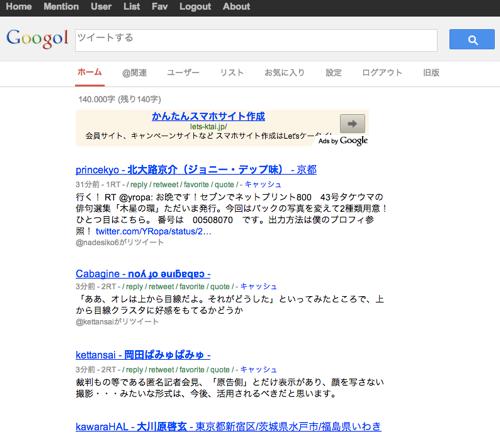500x433 pixels.
Task: Switch to the @関連 tab
Action: (135, 73)
